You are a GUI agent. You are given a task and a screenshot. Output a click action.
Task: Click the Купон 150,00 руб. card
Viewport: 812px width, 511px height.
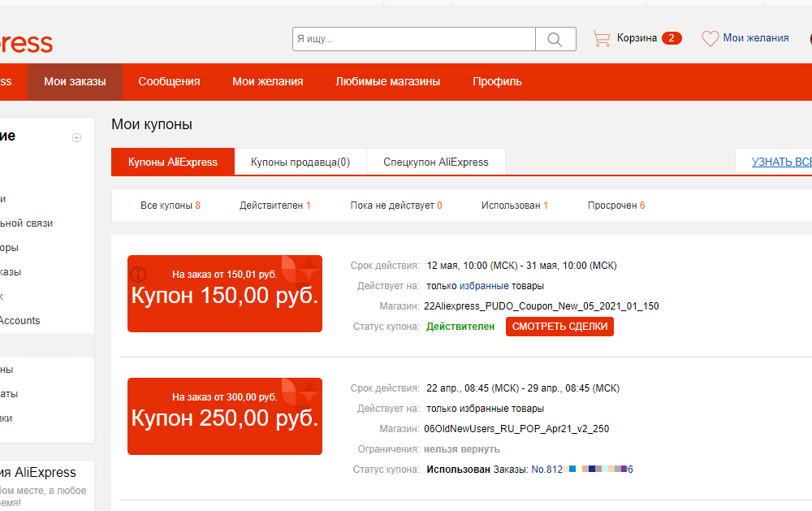pos(225,294)
